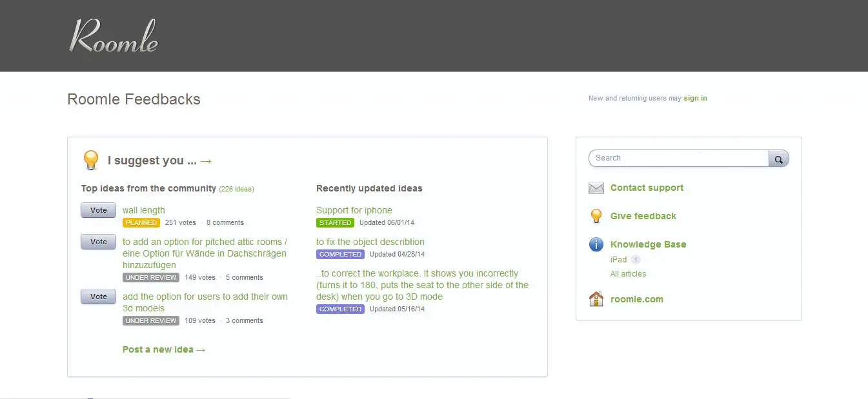Click the Roomle logo in header
The image size is (868, 399).
114,36
